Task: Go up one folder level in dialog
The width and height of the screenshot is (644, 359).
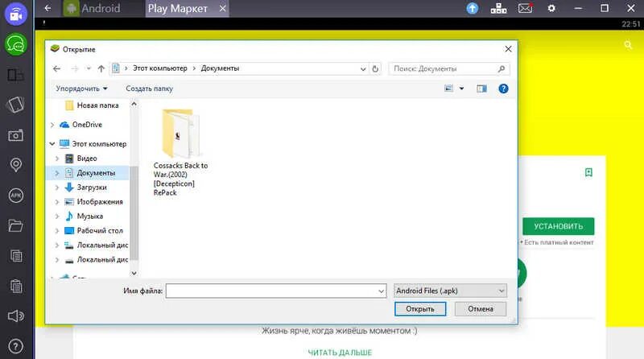Action: tap(101, 68)
